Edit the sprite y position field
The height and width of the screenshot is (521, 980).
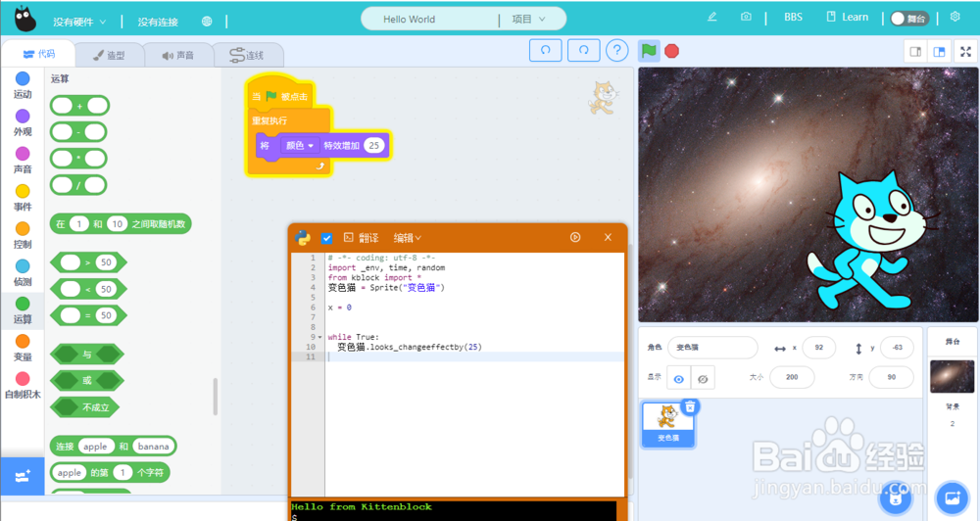[898, 348]
